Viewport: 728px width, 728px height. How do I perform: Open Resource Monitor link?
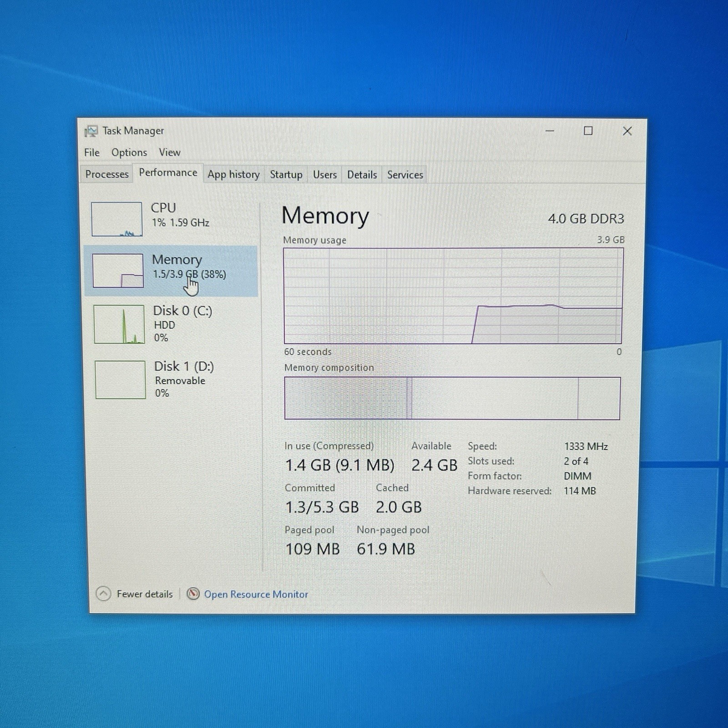(256, 594)
